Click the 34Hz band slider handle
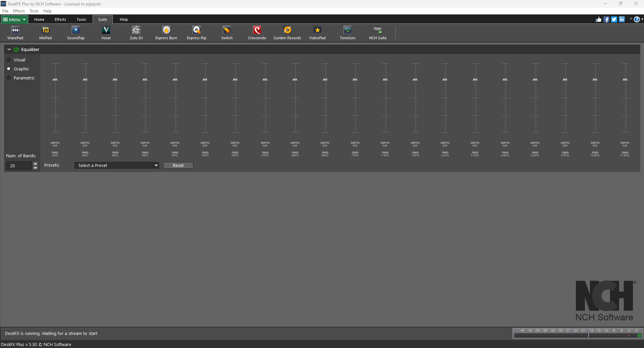This screenshot has height=348, width=644. pos(85,79)
